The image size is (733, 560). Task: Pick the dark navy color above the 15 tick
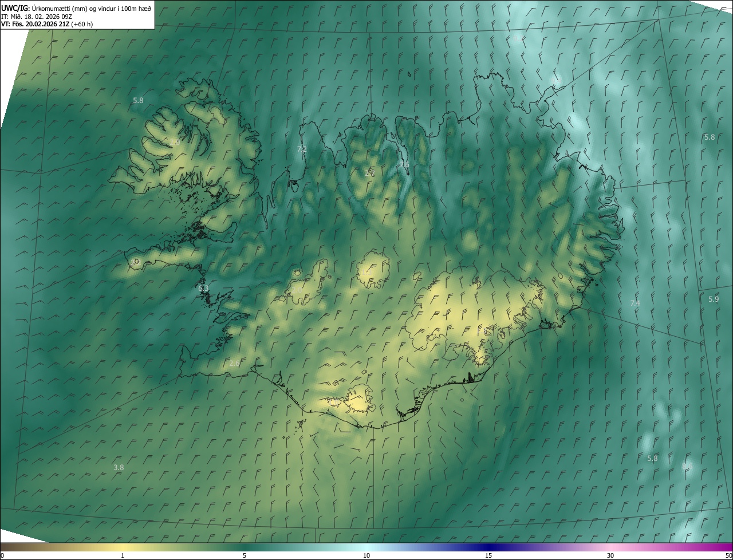coord(488,547)
